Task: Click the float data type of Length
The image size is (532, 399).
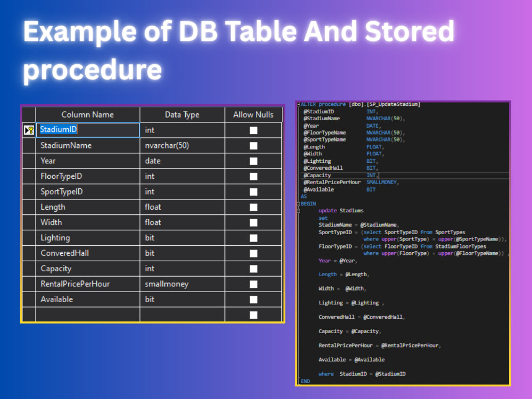Action: [x=182, y=207]
